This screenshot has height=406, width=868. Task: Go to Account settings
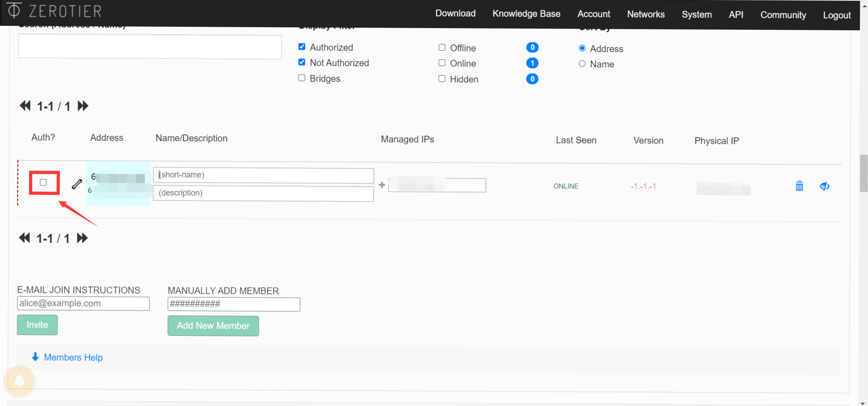coord(593,14)
